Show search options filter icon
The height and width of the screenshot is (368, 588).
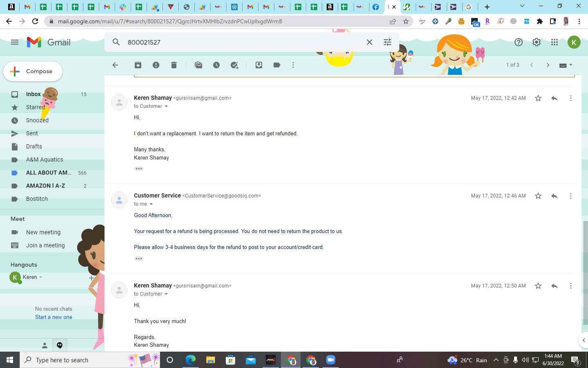point(388,42)
